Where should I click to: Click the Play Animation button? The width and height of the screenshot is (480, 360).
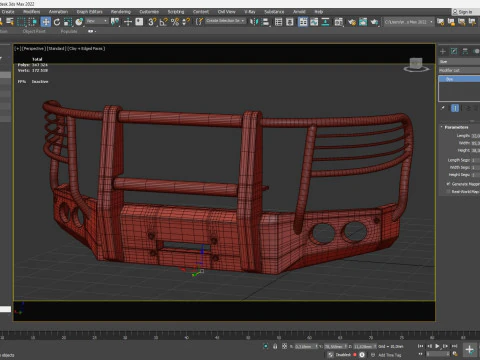click(x=437, y=346)
